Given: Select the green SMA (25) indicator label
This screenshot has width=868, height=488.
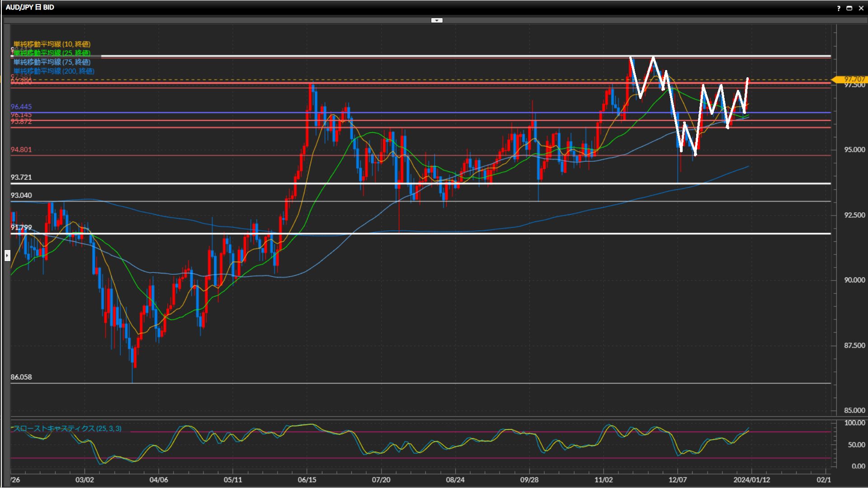Looking at the screenshot, I should pyautogui.click(x=52, y=53).
